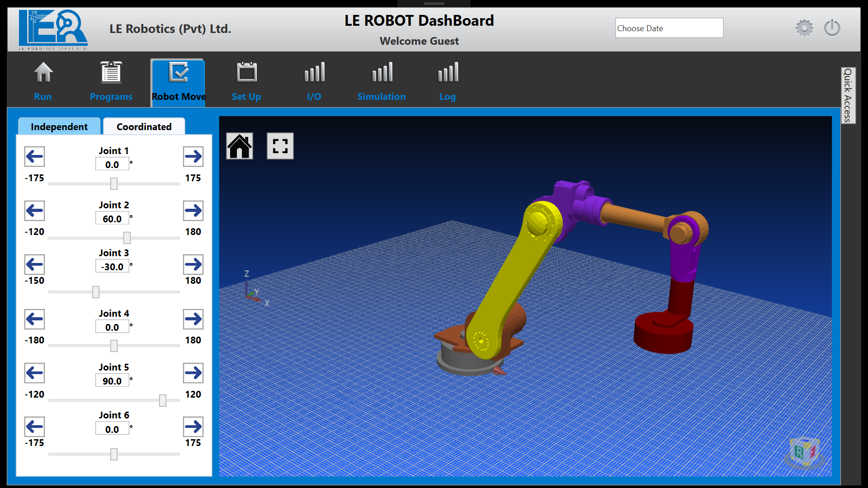This screenshot has height=488, width=868.
Task: Open settings gear icon in header
Action: pyautogui.click(x=804, y=28)
